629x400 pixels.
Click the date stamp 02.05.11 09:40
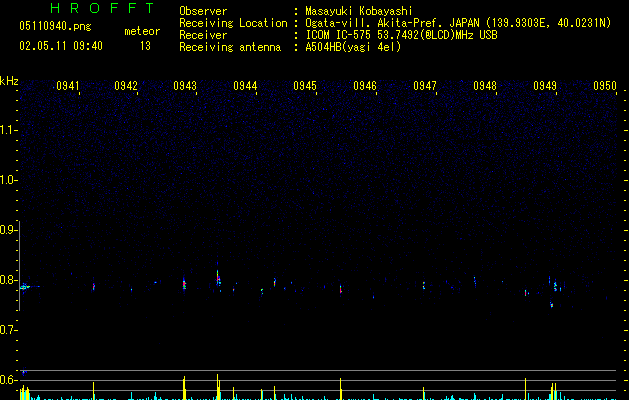coord(61,46)
